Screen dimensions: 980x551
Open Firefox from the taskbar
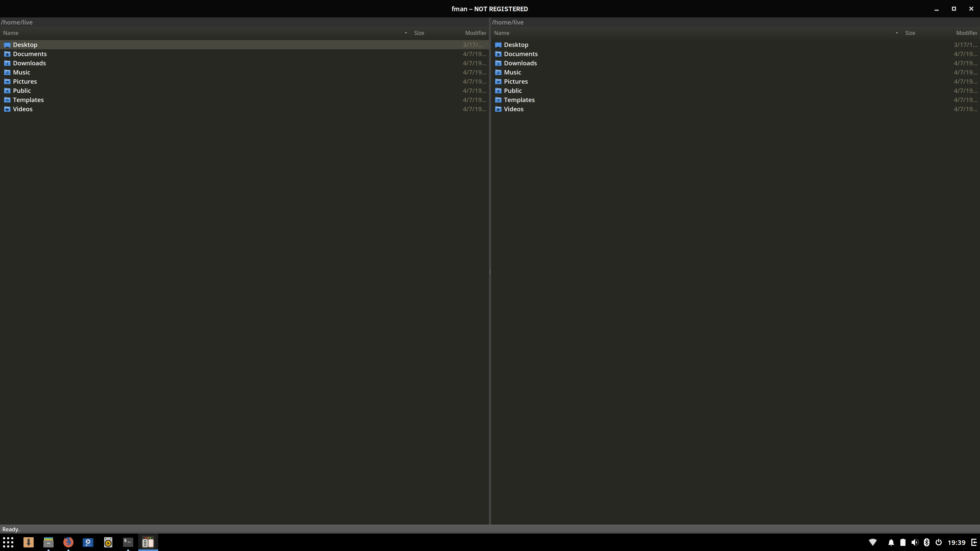pyautogui.click(x=68, y=542)
